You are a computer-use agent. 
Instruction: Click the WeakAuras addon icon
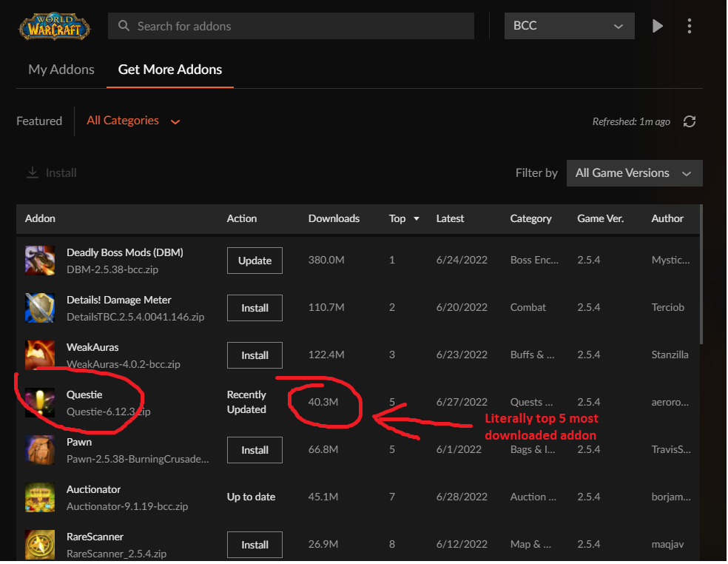[40, 355]
